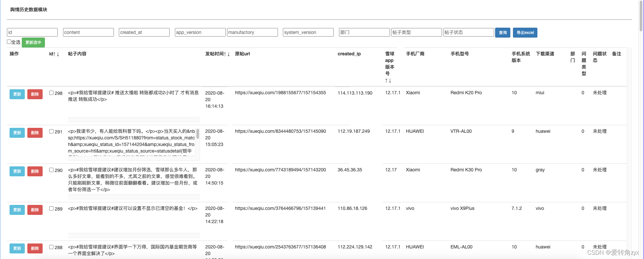Click EML-AL00 model cell
Image resolution: width=644 pixels, height=259 pixels.
461,247
